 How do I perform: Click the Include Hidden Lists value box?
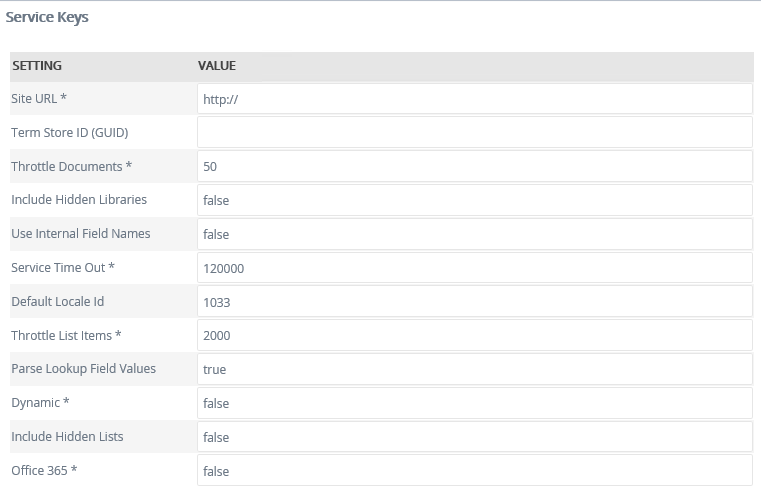click(x=474, y=437)
